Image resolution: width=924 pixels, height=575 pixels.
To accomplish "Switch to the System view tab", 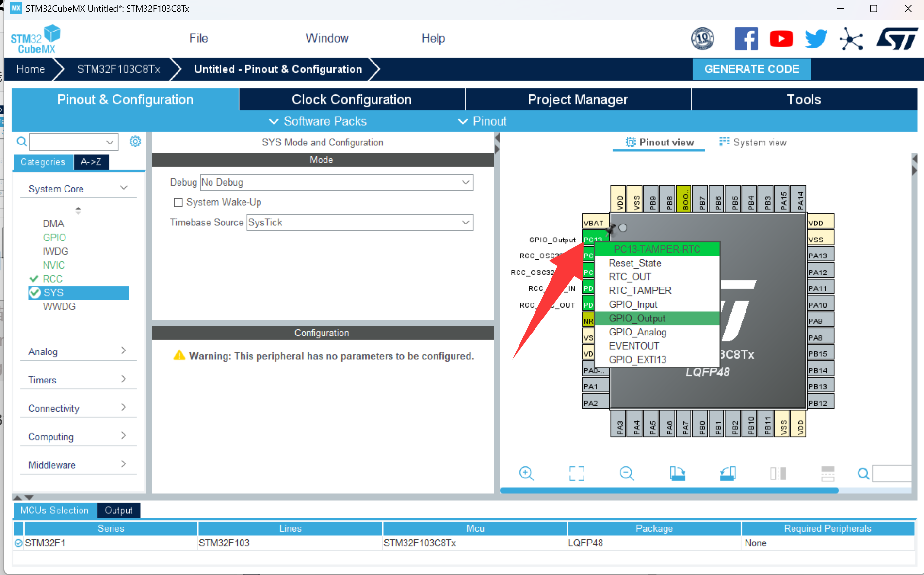I will (x=753, y=142).
